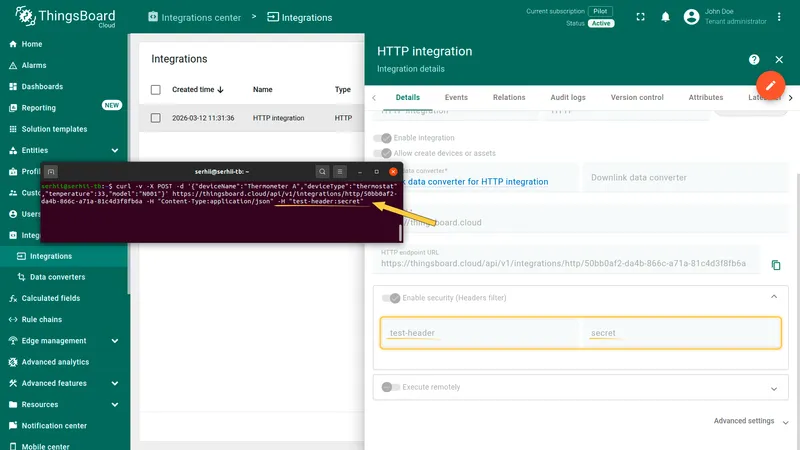The image size is (800, 450).
Task: Open the Attributes tab
Action: [706, 97]
